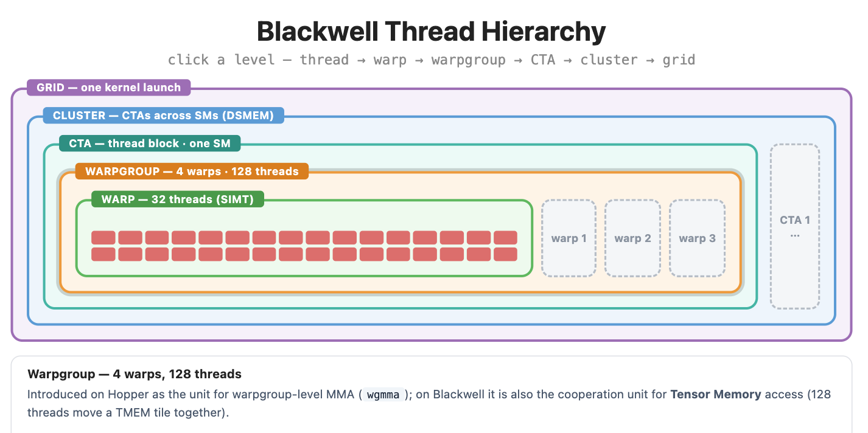Select the third red thread cell in bottom row
Image resolution: width=868 pixels, height=433 pixels.
coord(157,254)
